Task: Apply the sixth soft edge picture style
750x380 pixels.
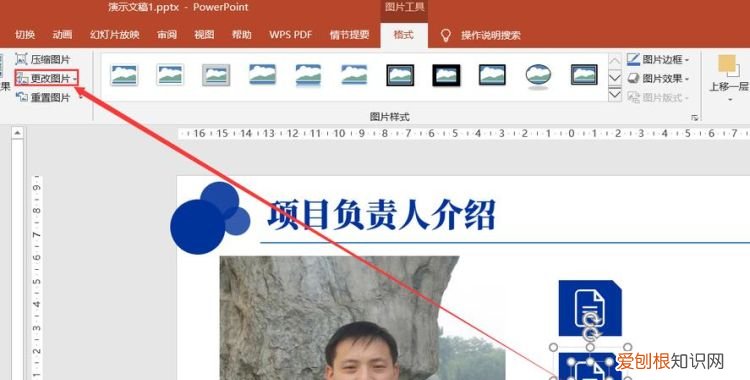Action: point(354,75)
